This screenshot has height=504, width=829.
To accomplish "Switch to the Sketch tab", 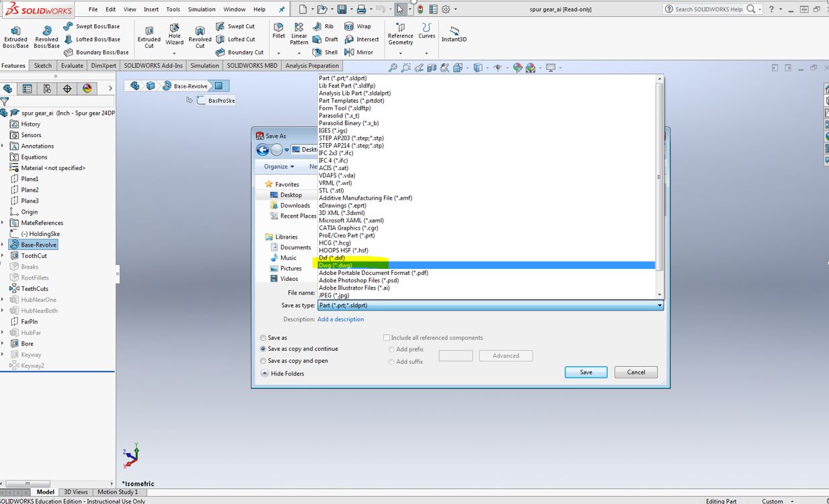I will (x=43, y=66).
